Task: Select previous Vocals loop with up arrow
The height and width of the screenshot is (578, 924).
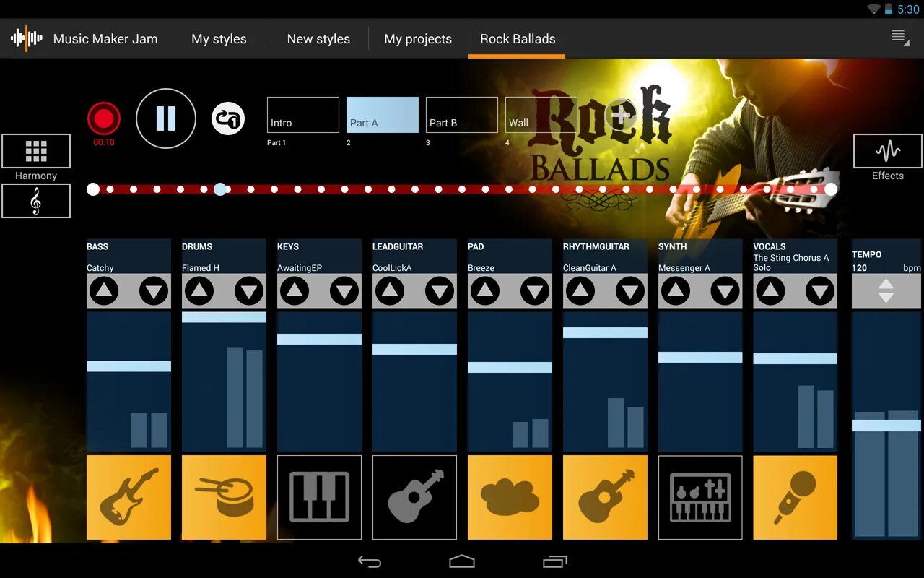Action: pyautogui.click(x=771, y=291)
